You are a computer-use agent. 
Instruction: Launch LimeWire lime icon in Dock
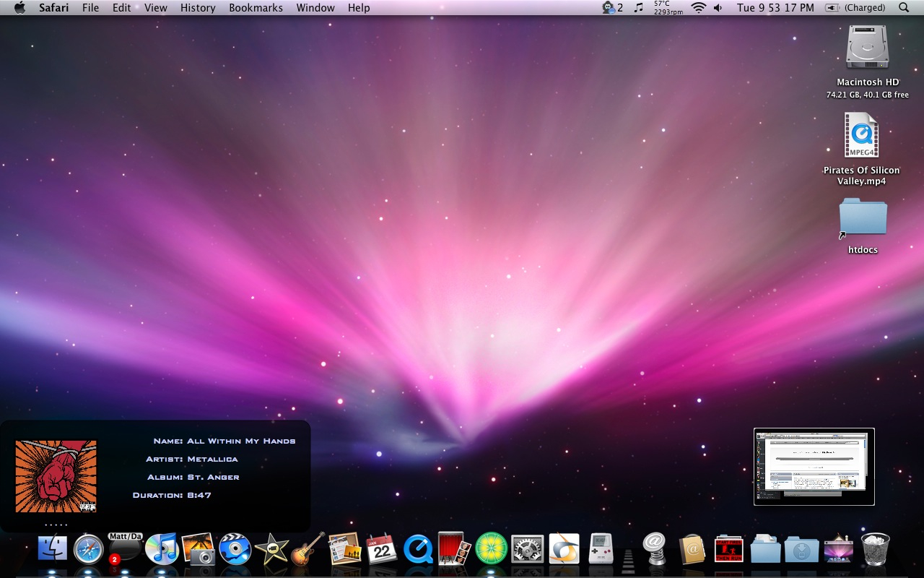pyautogui.click(x=491, y=549)
